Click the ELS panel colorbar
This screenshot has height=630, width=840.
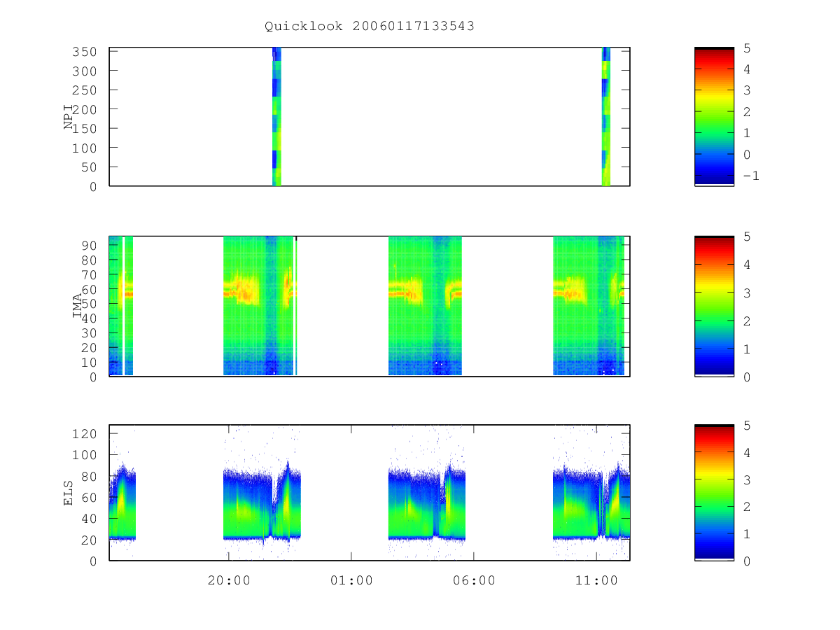pos(714,493)
